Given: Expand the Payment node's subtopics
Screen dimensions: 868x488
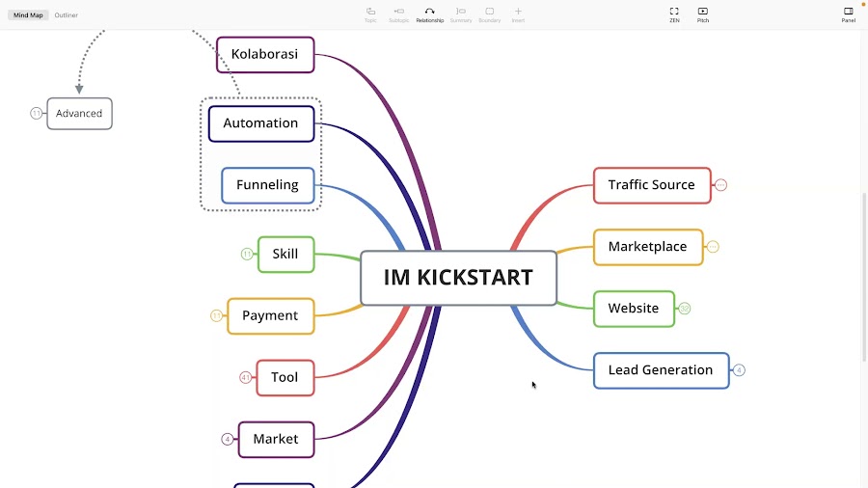Looking at the screenshot, I should click(x=216, y=316).
